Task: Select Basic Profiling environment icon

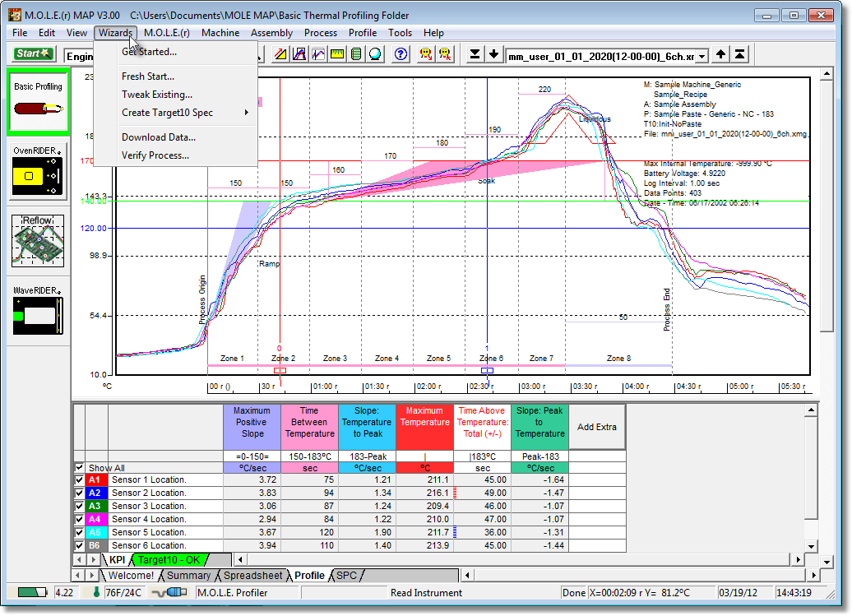Action: tap(38, 102)
